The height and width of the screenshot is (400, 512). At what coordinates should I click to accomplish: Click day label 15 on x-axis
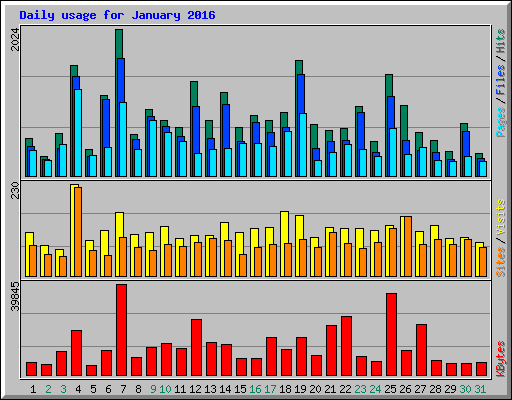pos(240,389)
